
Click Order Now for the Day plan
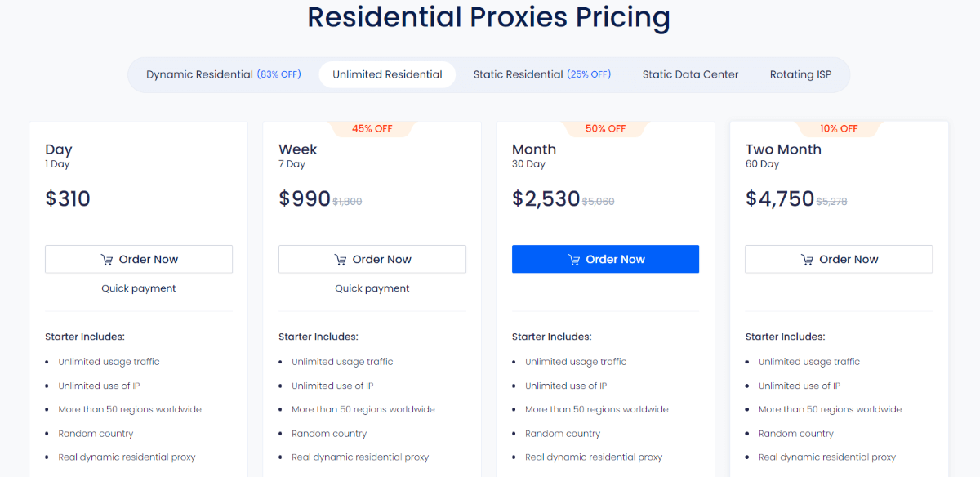point(138,259)
